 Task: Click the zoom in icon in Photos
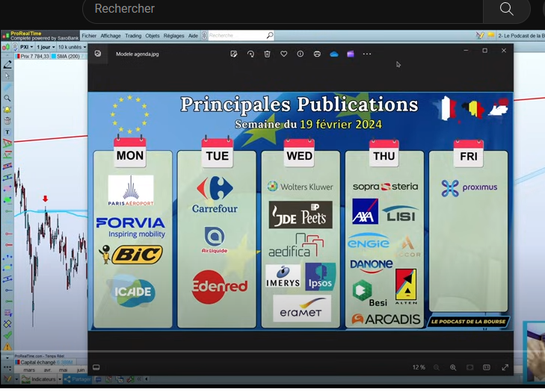pos(453,367)
